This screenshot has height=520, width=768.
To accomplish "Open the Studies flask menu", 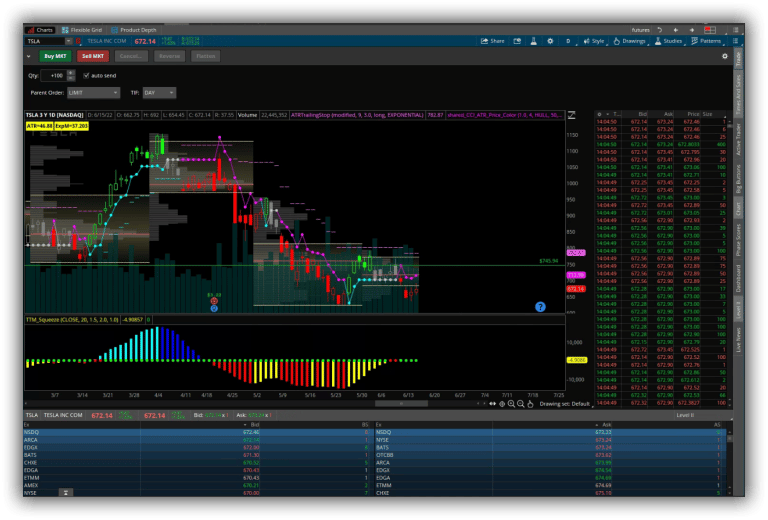I will pos(670,41).
